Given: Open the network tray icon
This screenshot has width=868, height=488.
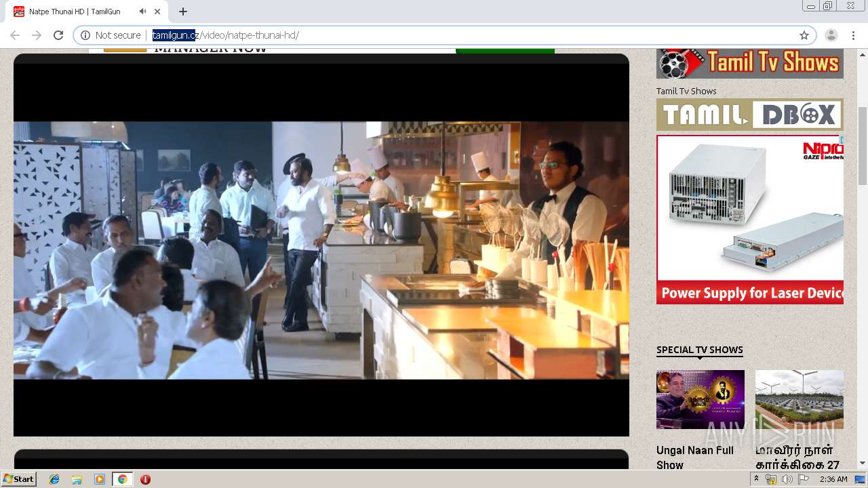Looking at the screenshot, I should pos(771,479).
